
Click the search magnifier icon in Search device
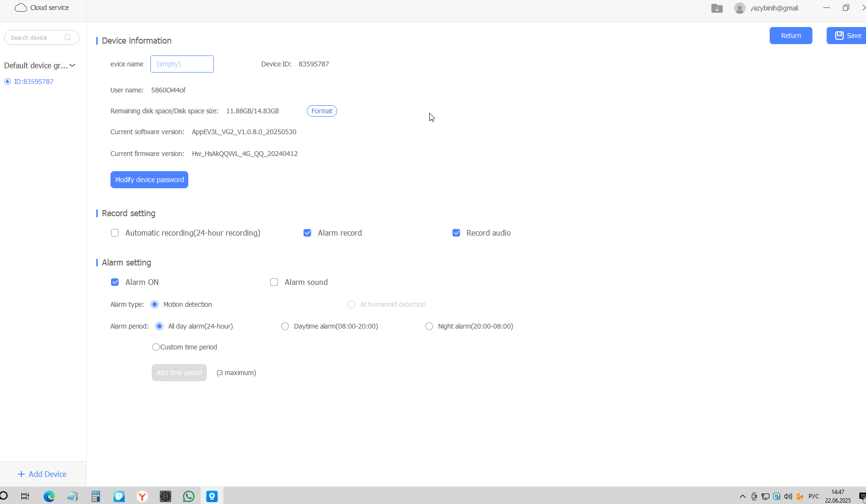[x=68, y=37]
